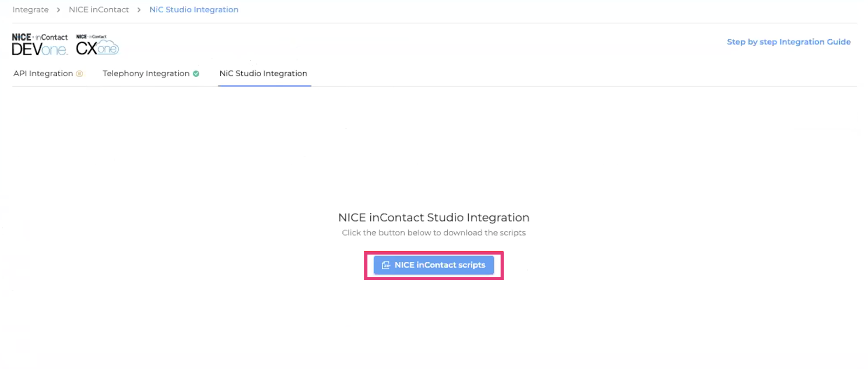Navigate to NICE inContact breadcrumb link

pos(99,10)
